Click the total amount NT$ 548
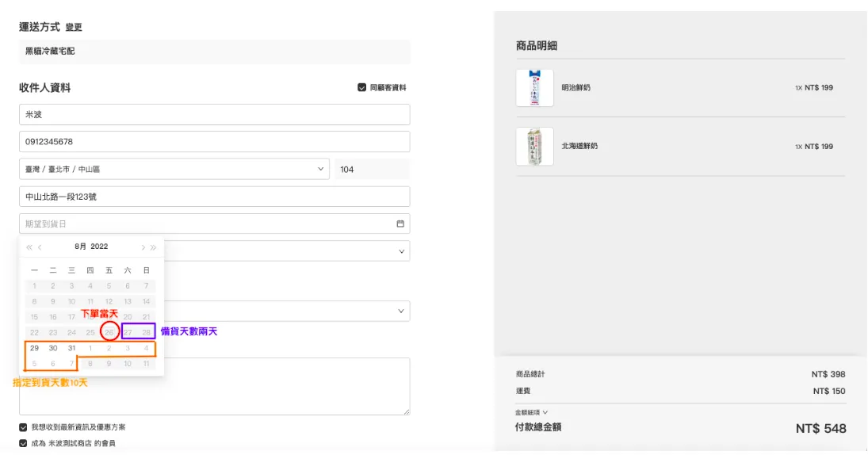Image resolution: width=868 pixels, height=455 pixels. click(x=821, y=428)
